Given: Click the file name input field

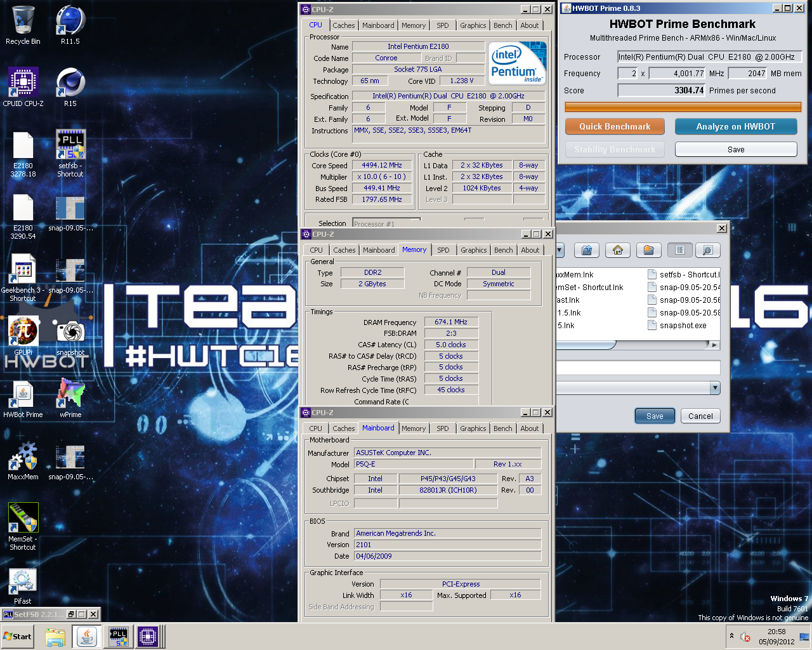Looking at the screenshot, I should (x=638, y=368).
